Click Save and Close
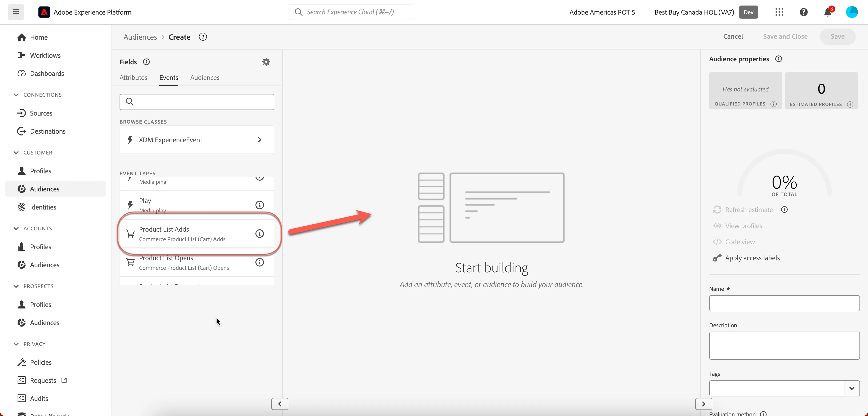 785,36
